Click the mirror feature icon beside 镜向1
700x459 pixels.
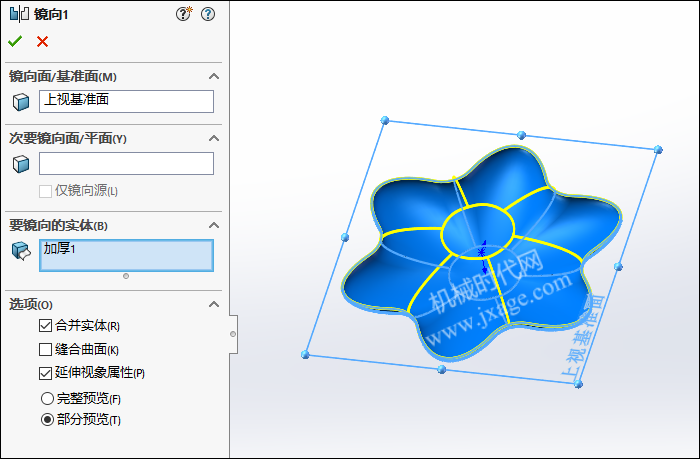click(19, 14)
